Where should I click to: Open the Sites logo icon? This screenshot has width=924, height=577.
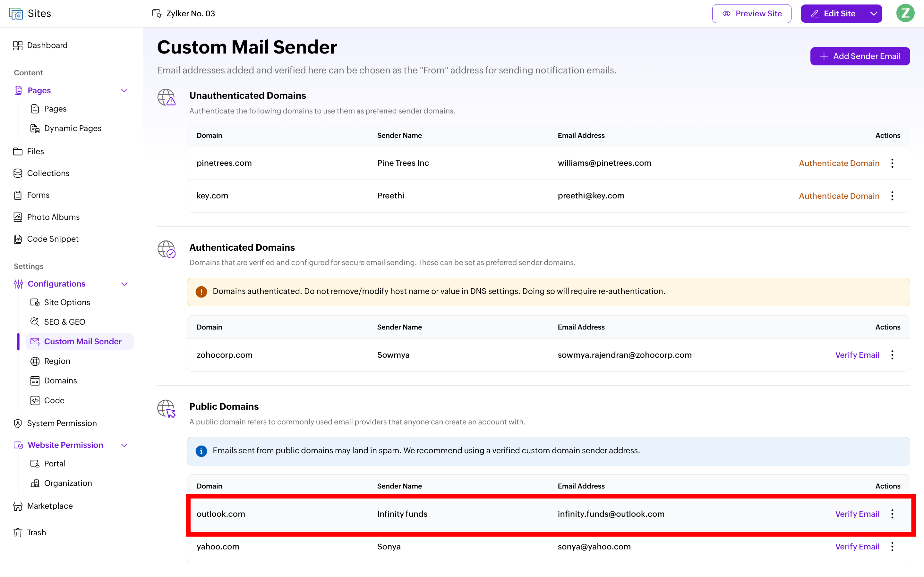point(16,14)
